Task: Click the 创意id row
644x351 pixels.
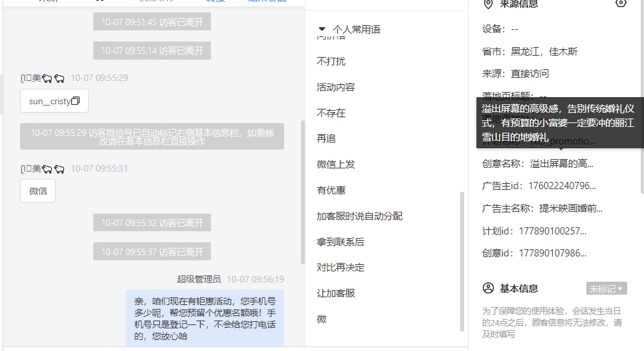Action: click(x=535, y=254)
